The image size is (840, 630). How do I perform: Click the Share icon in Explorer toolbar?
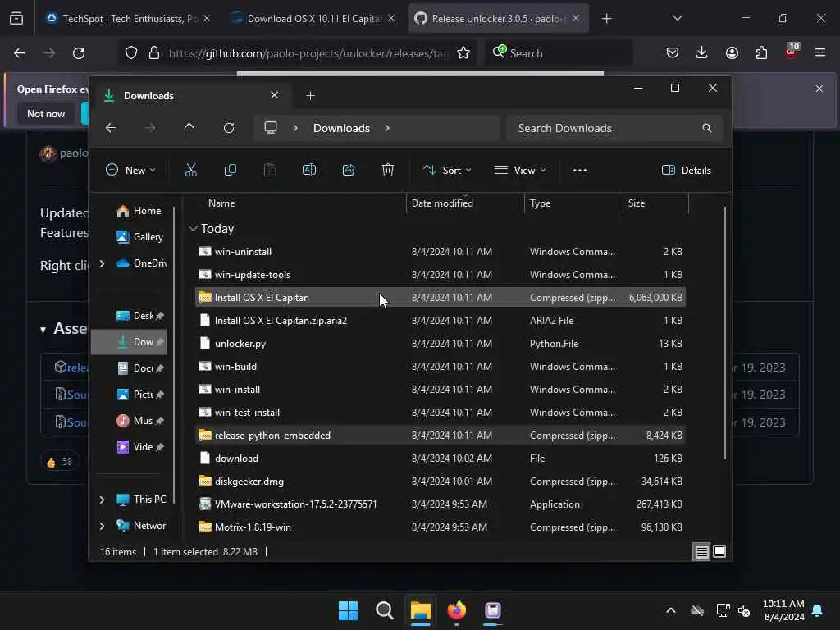(x=348, y=171)
